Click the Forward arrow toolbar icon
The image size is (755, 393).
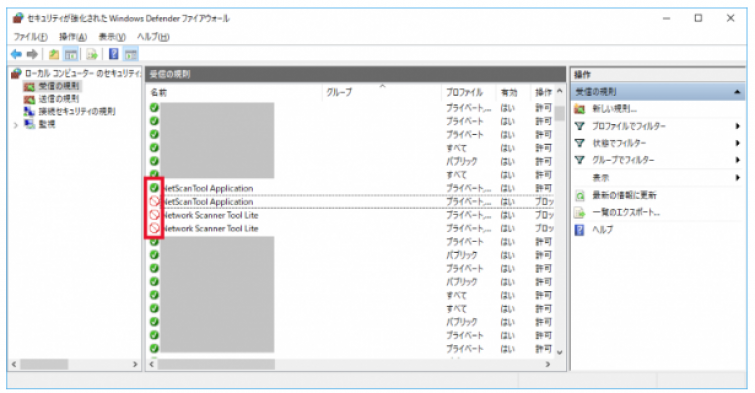[x=32, y=54]
